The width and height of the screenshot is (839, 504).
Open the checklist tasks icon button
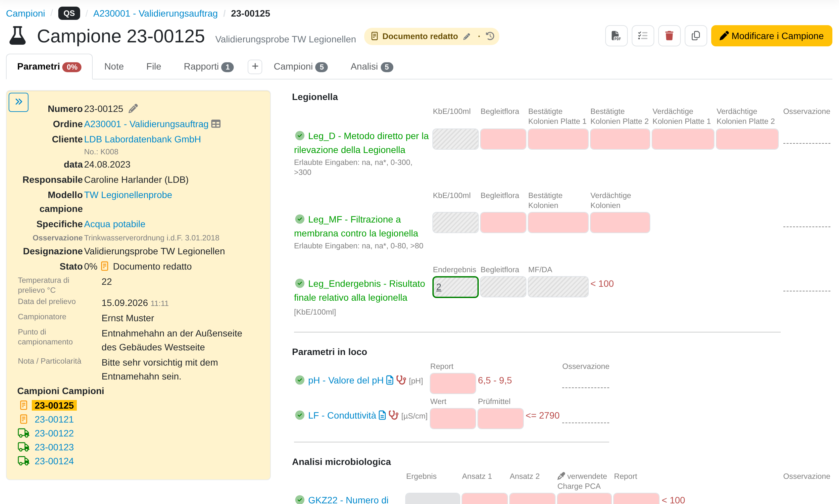click(x=642, y=36)
